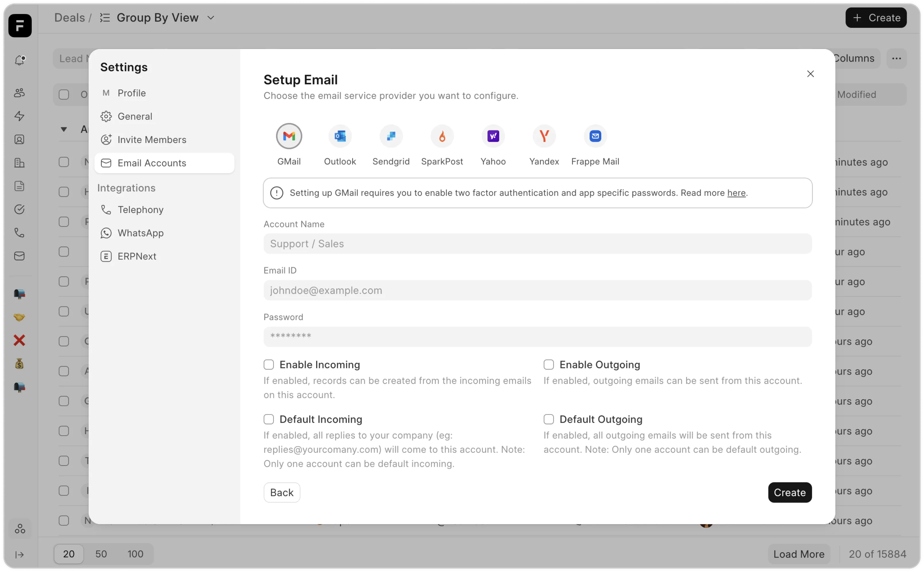Pick the SparkPost provider icon
This screenshot has width=924, height=572.
pyautogui.click(x=442, y=136)
